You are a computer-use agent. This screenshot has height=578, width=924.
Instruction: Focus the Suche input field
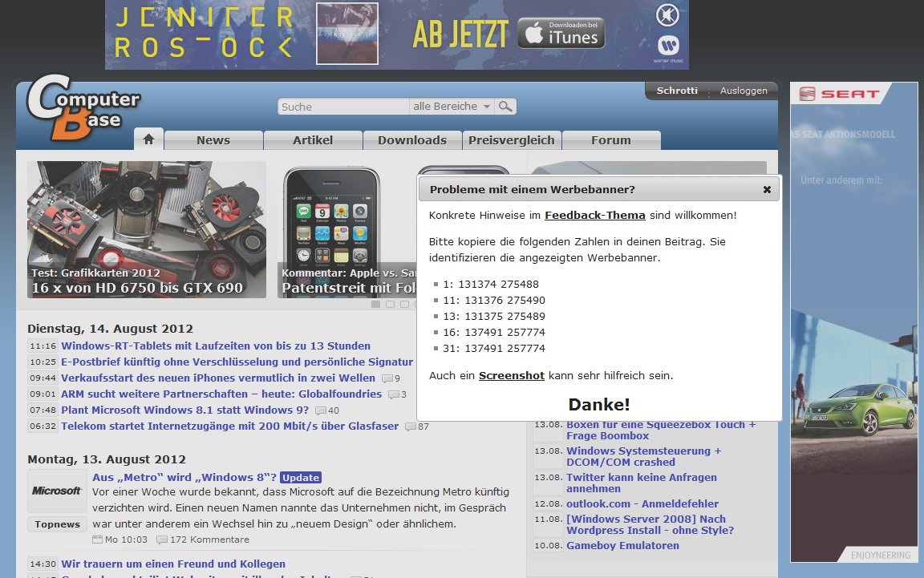tap(343, 107)
